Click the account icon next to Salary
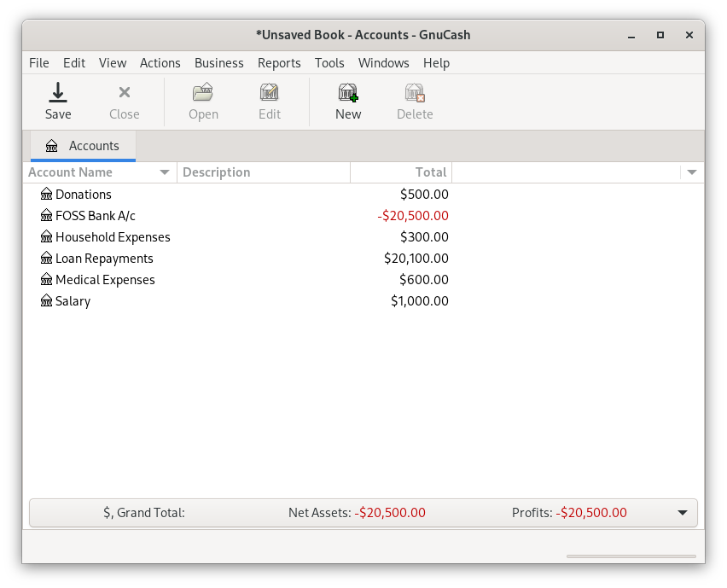The image size is (727, 588). (x=47, y=300)
